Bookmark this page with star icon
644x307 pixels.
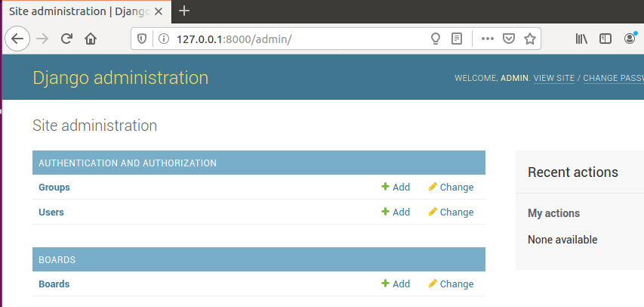coord(530,39)
